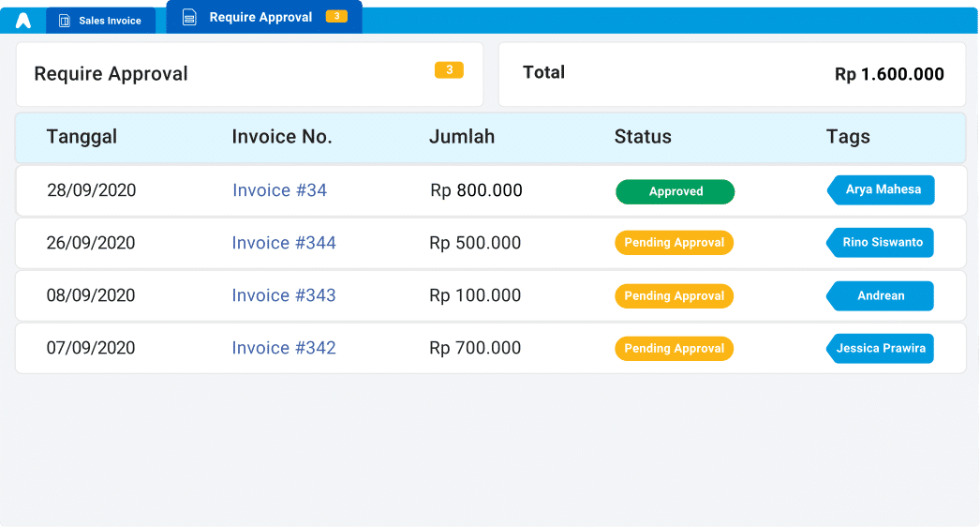The height and width of the screenshot is (527, 980).
Task: Click the green Approved status badge
Action: (675, 191)
